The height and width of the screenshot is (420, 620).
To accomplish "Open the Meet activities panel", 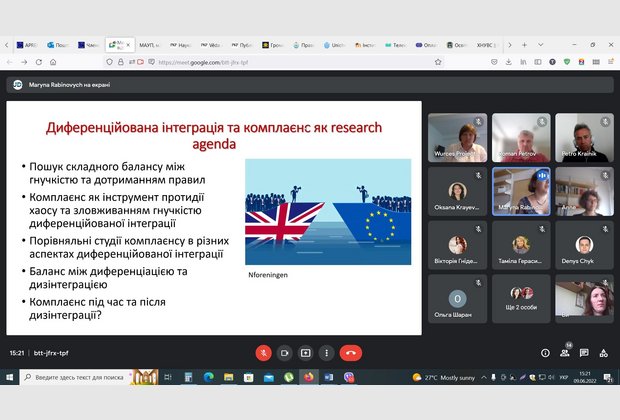I will click(x=604, y=353).
